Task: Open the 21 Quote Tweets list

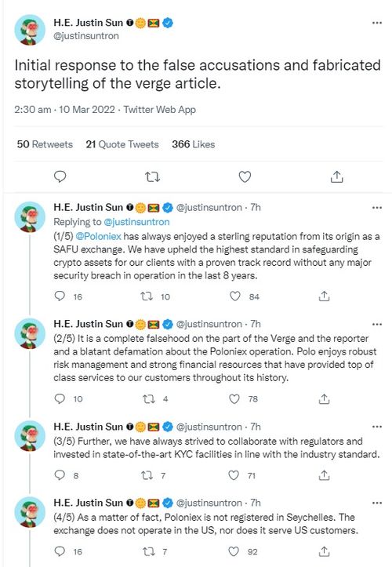Action: coord(122,144)
